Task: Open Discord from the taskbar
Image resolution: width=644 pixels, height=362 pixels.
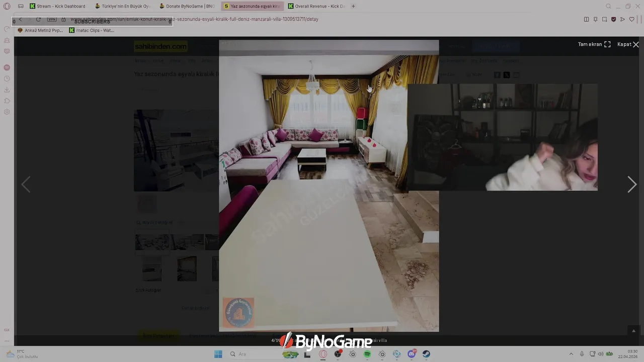Action: click(x=412, y=354)
